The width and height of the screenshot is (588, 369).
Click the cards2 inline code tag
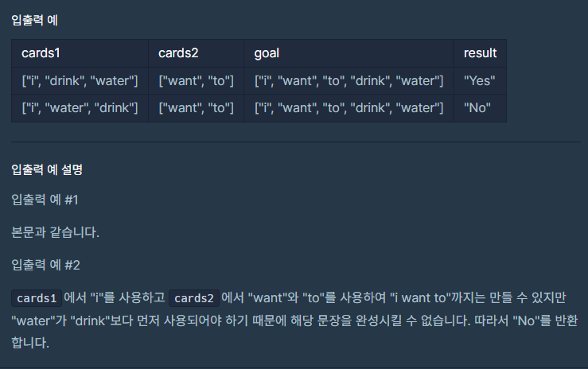pos(194,298)
